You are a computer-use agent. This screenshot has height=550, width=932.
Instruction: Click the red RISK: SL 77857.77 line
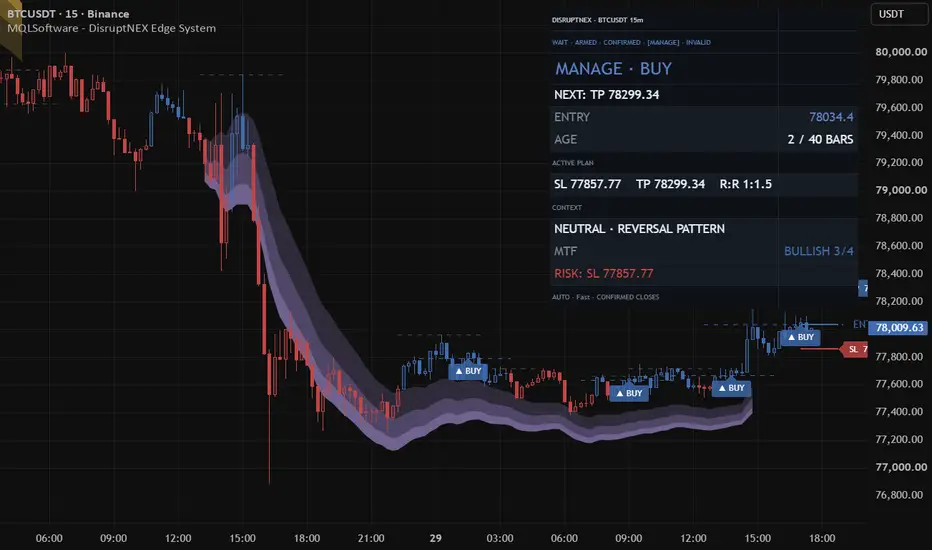[x=603, y=274]
